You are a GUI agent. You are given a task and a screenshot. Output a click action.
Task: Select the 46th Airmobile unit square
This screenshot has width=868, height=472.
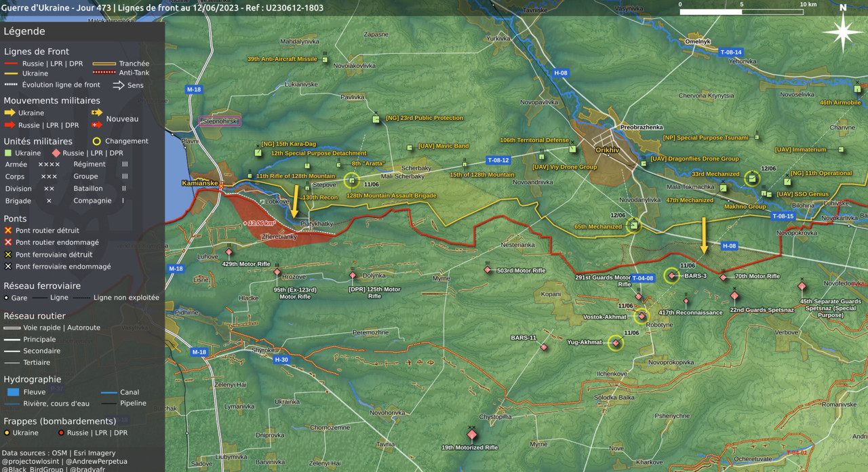857,89
